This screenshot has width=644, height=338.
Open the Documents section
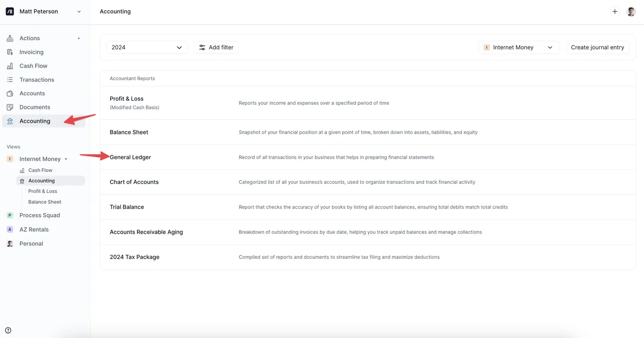[35, 107]
